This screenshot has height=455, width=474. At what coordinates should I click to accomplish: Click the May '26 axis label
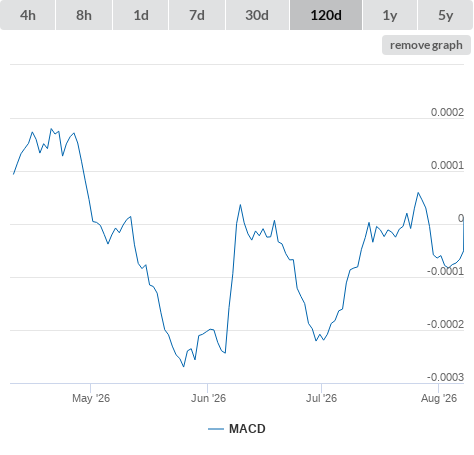(91, 398)
